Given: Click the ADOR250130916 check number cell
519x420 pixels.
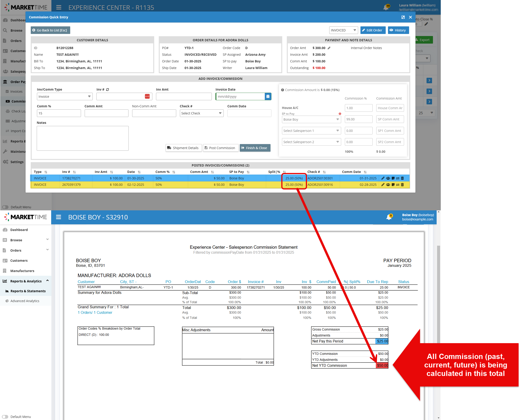Looking at the screenshot, I should coord(320,185).
